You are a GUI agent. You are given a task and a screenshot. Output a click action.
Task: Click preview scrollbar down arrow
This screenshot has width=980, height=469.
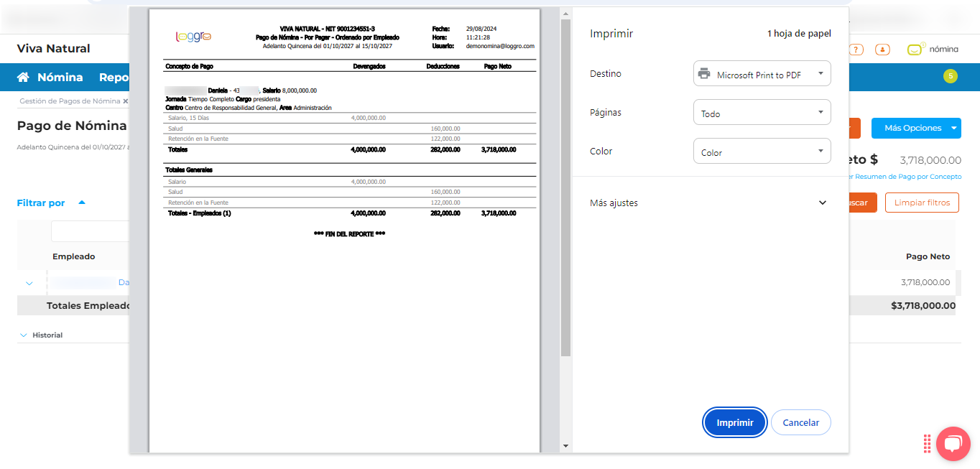click(x=565, y=446)
